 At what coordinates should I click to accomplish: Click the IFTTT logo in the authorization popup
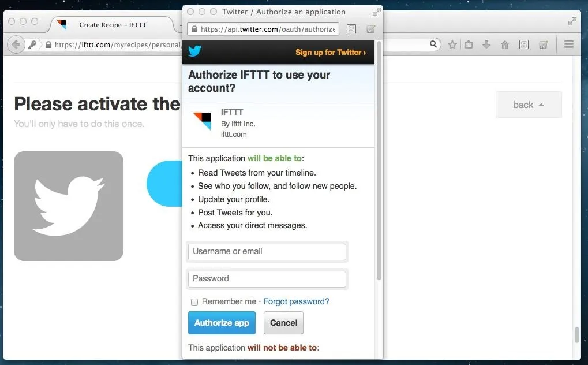(x=202, y=121)
